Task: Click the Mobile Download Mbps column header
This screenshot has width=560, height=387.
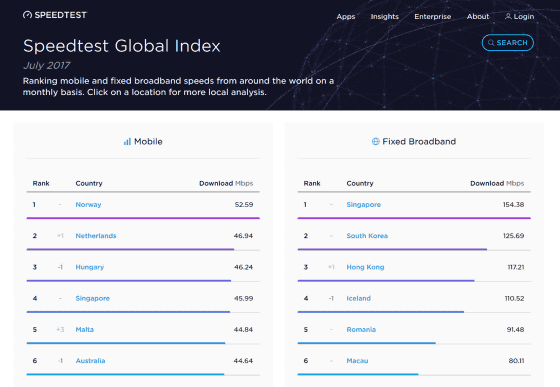Action: 226,183
